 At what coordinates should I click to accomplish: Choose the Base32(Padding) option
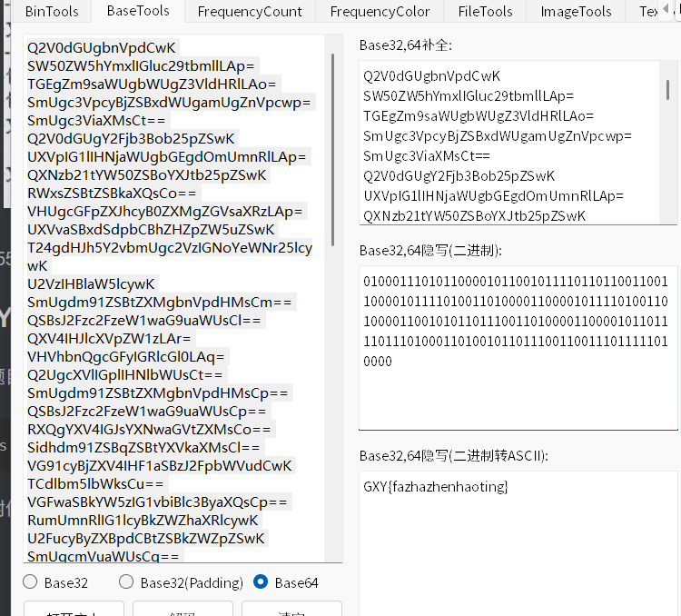127,582
